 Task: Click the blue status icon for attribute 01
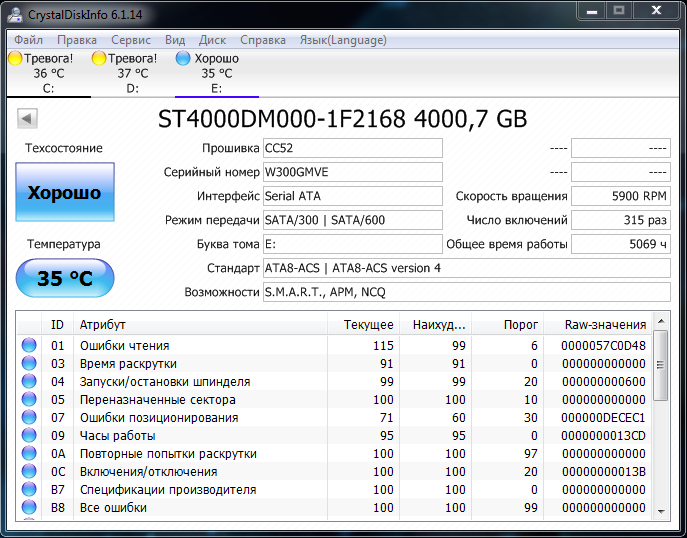coord(28,346)
